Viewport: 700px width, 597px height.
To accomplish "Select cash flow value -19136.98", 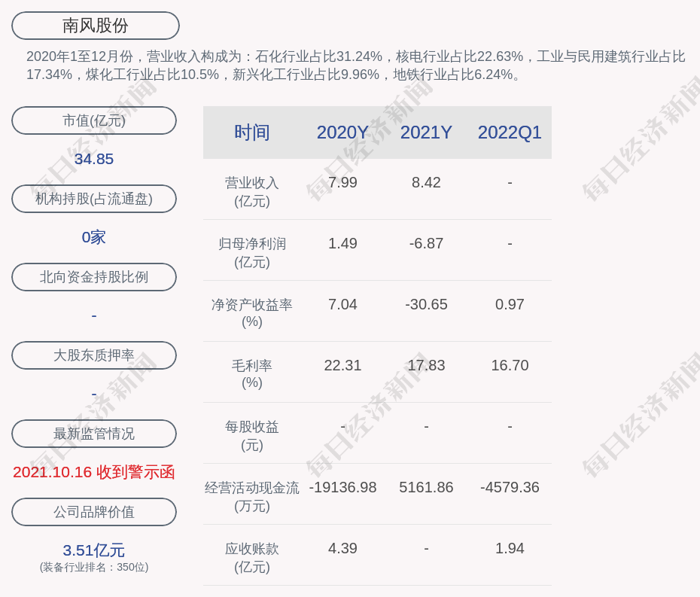I will [342, 487].
